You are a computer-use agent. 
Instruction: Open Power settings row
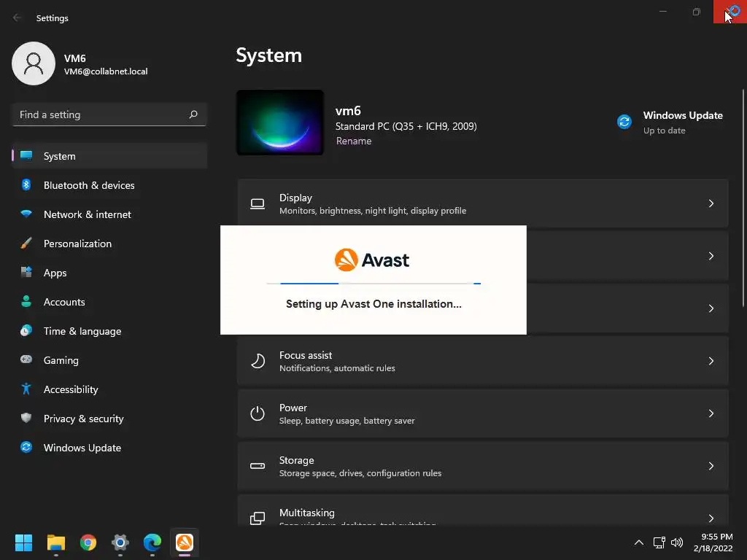(483, 413)
